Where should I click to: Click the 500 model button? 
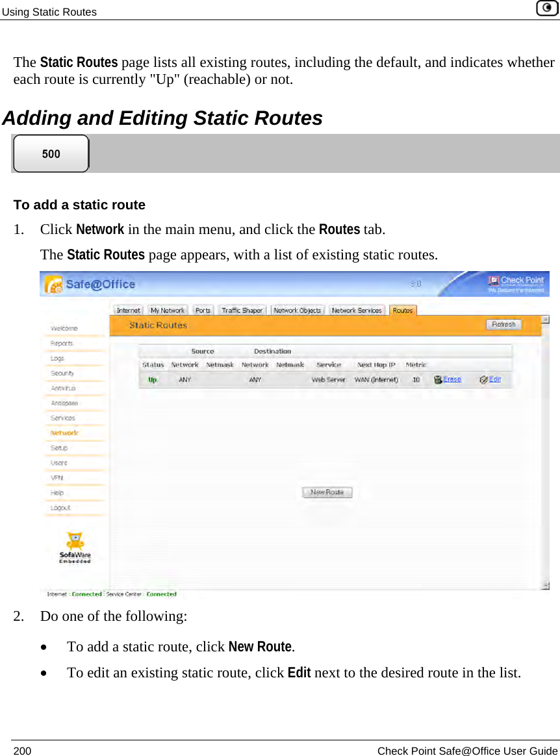[x=51, y=154]
